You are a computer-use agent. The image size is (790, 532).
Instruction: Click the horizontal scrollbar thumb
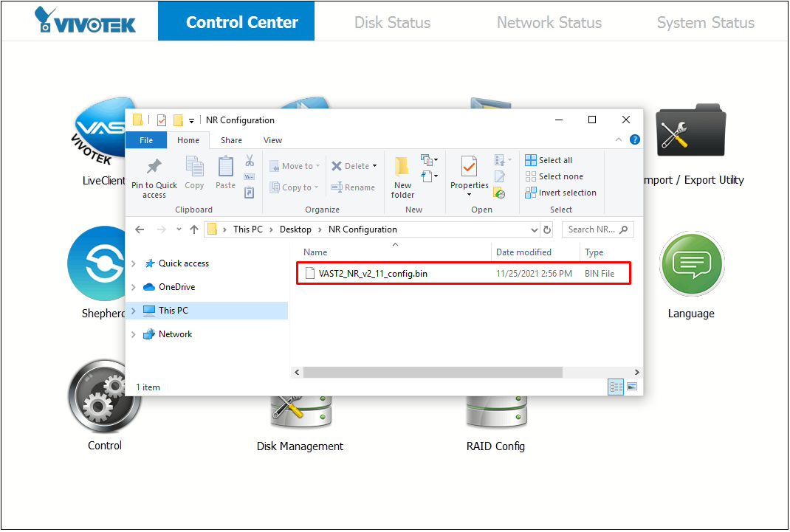point(433,372)
